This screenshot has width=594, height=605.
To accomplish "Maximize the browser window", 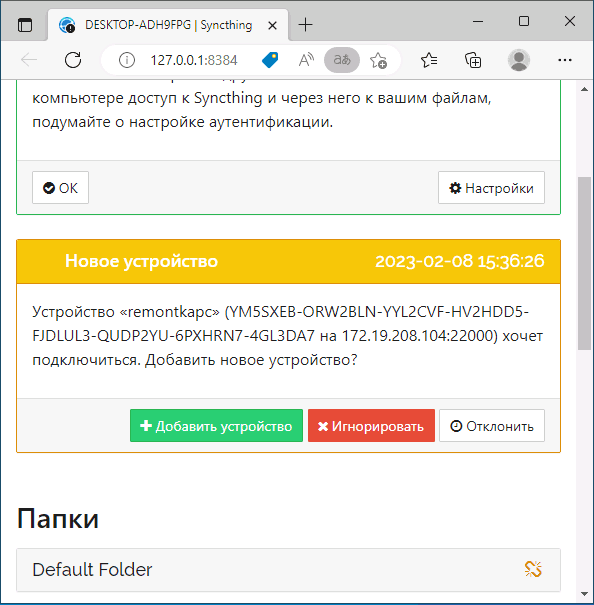I will click(x=524, y=21).
